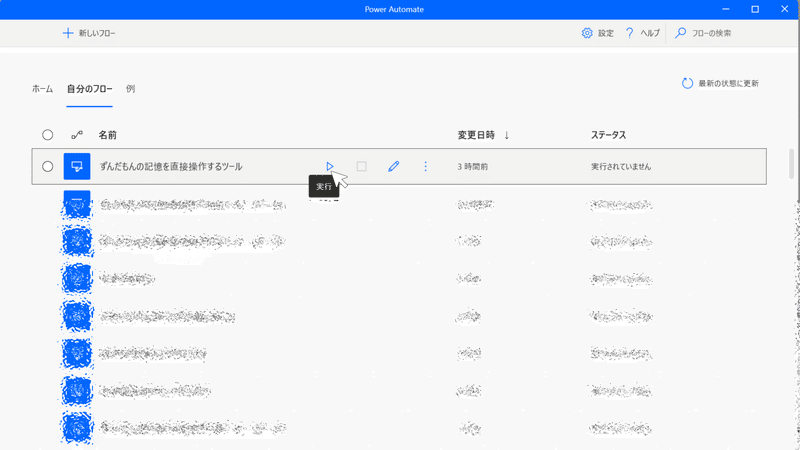Maximize the Power Automate window
This screenshot has width=800, height=450.
coord(755,9)
